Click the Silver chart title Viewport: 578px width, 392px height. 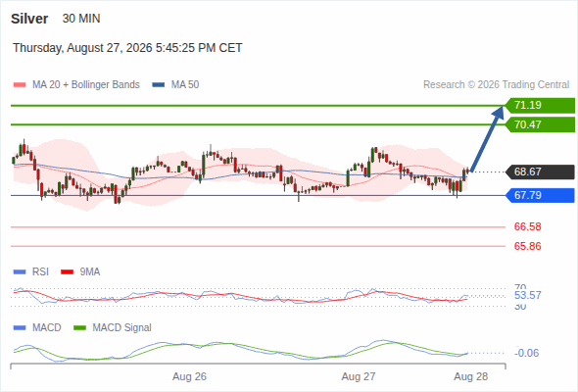29,19
